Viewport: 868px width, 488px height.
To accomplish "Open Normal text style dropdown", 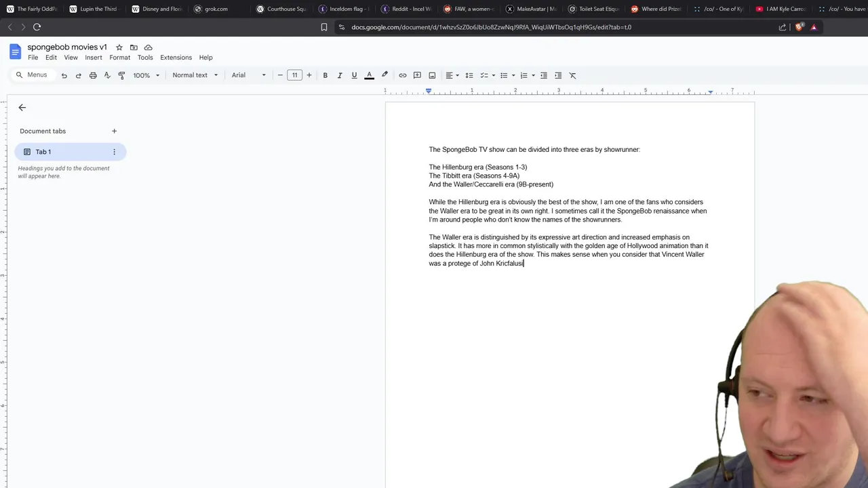I will pos(195,75).
